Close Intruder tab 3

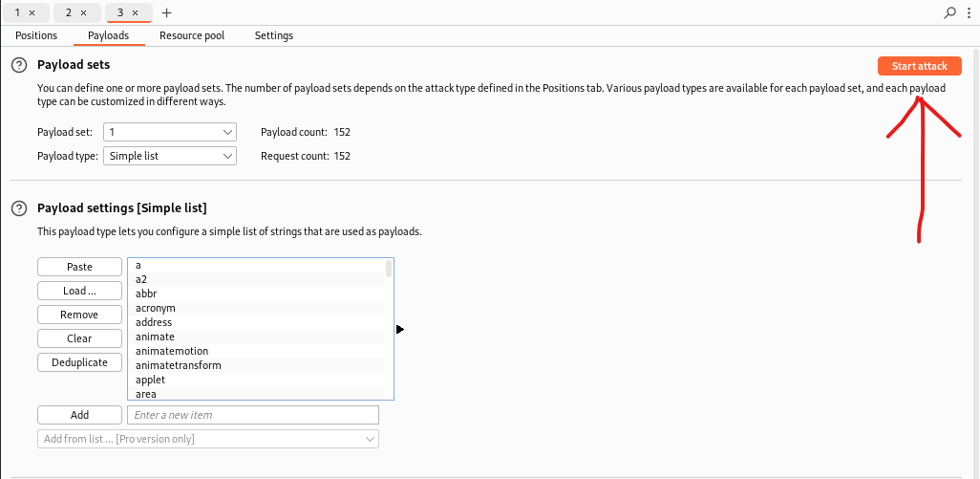(135, 12)
